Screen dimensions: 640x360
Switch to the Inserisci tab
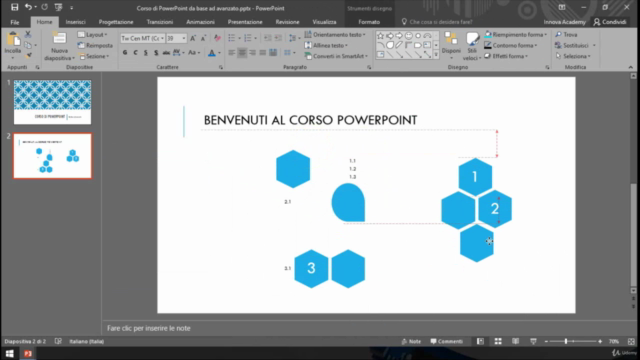pyautogui.click(x=76, y=22)
